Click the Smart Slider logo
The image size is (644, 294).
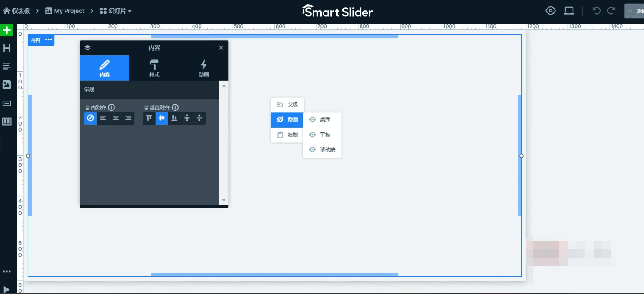tap(337, 11)
